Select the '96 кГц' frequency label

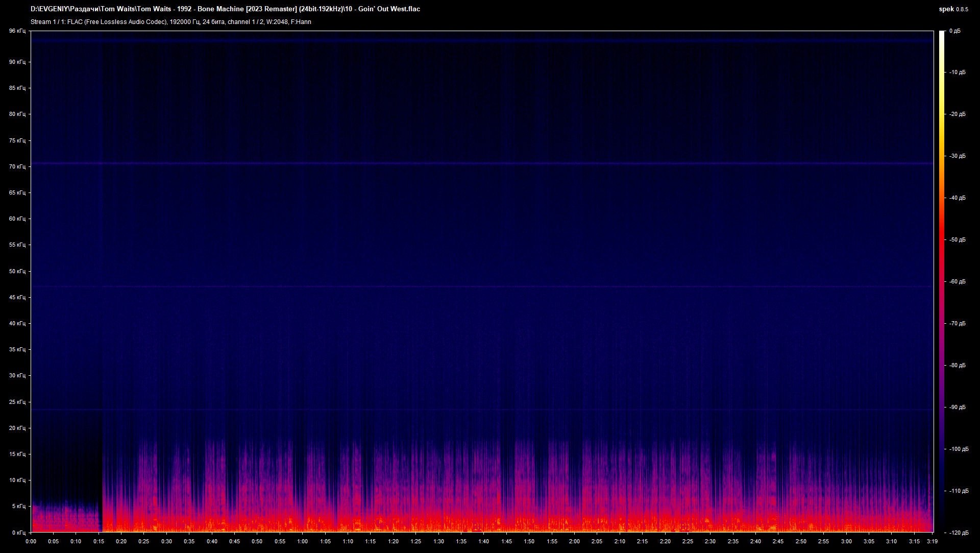point(17,31)
